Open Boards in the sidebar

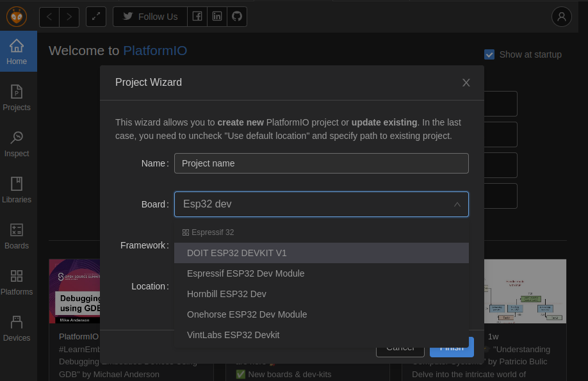17,236
